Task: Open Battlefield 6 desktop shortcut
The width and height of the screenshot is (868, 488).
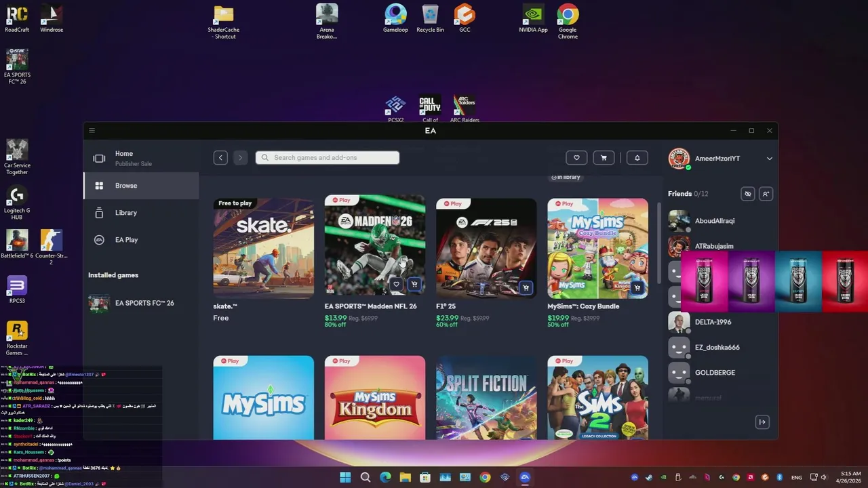Action: [x=17, y=244]
